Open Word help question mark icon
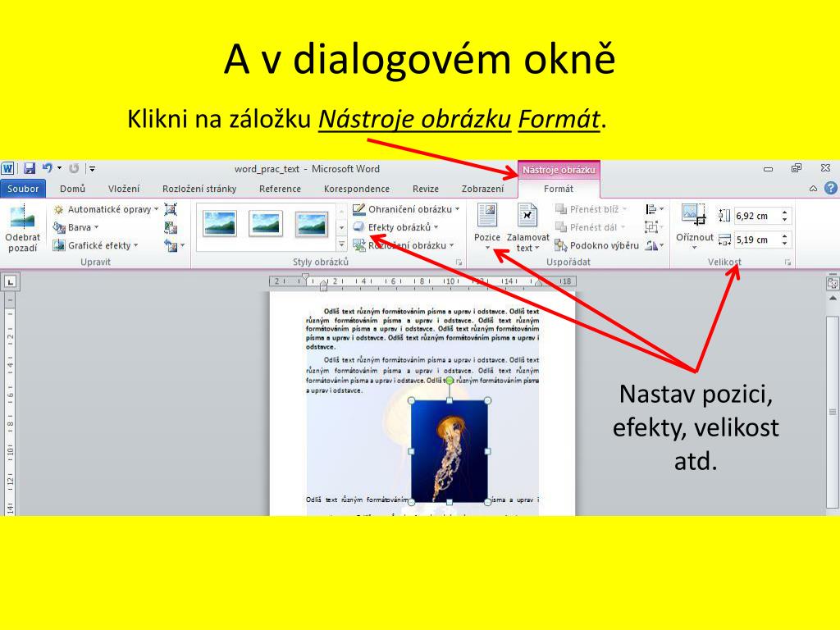Image resolution: width=840 pixels, height=630 pixels. pyautogui.click(x=831, y=188)
